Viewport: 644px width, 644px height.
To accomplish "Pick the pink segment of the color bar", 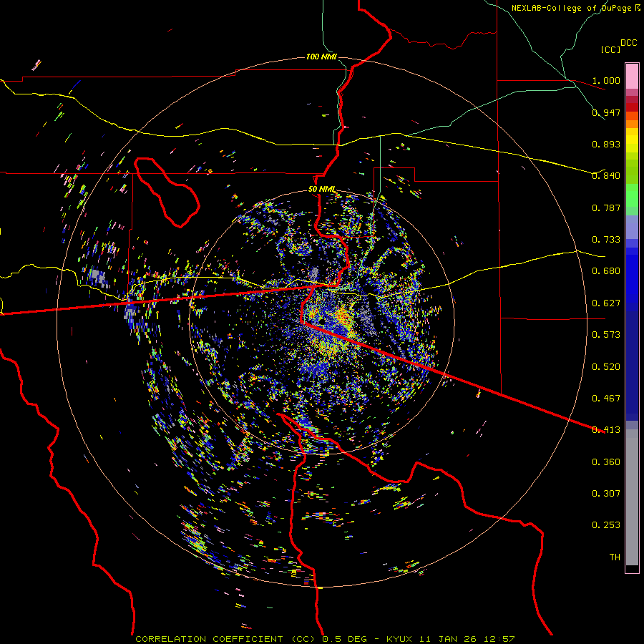I will pyautogui.click(x=632, y=77).
